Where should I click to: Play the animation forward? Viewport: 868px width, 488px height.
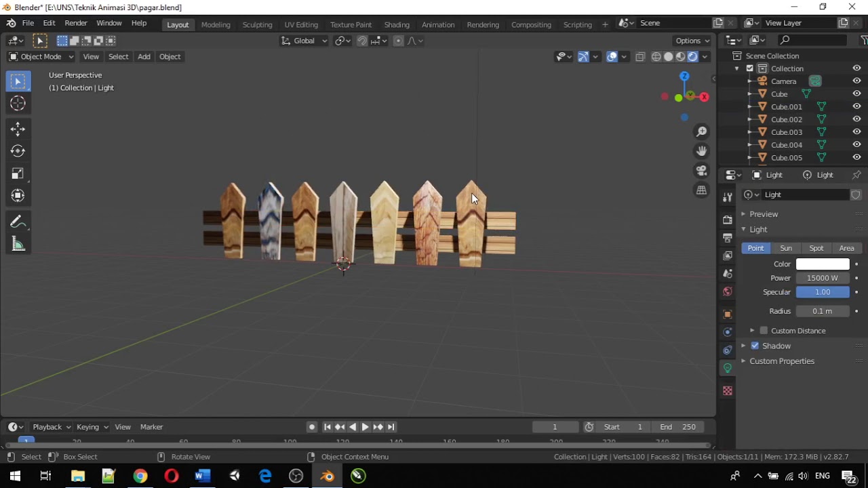tap(365, 427)
